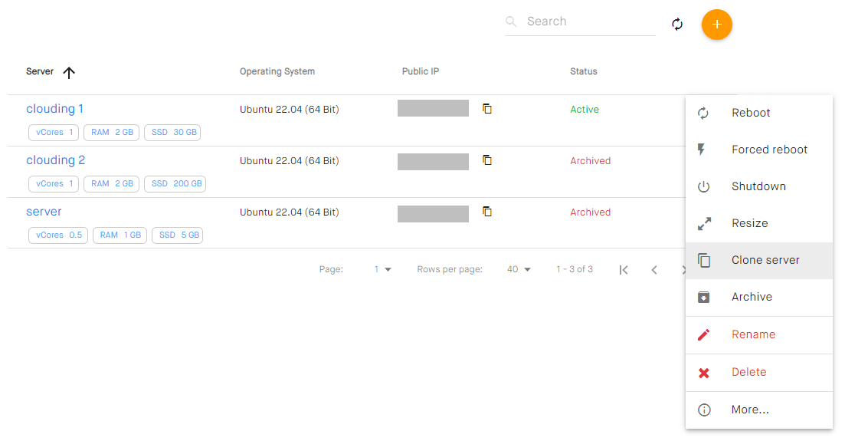Click the refresh server list icon
The height and width of the screenshot is (441, 868).
click(677, 24)
